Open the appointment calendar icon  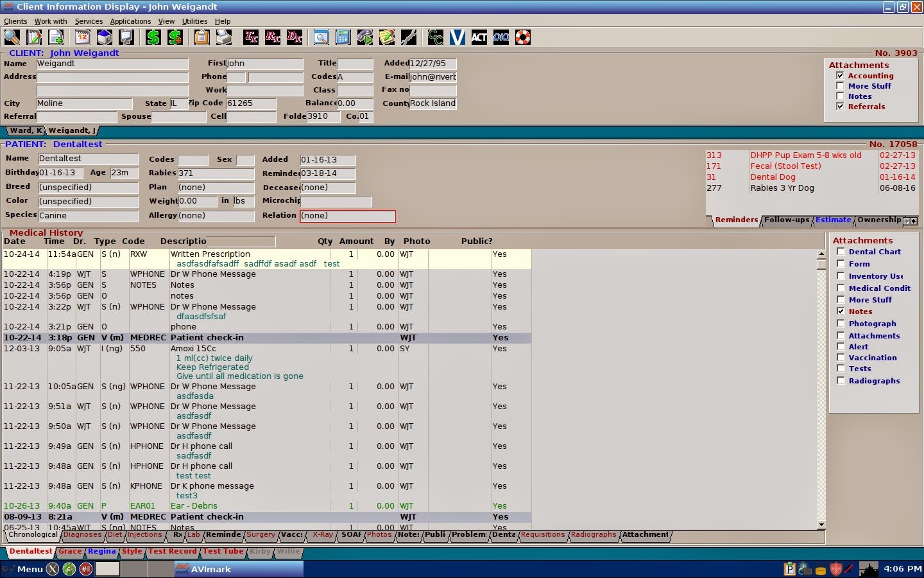81,37
